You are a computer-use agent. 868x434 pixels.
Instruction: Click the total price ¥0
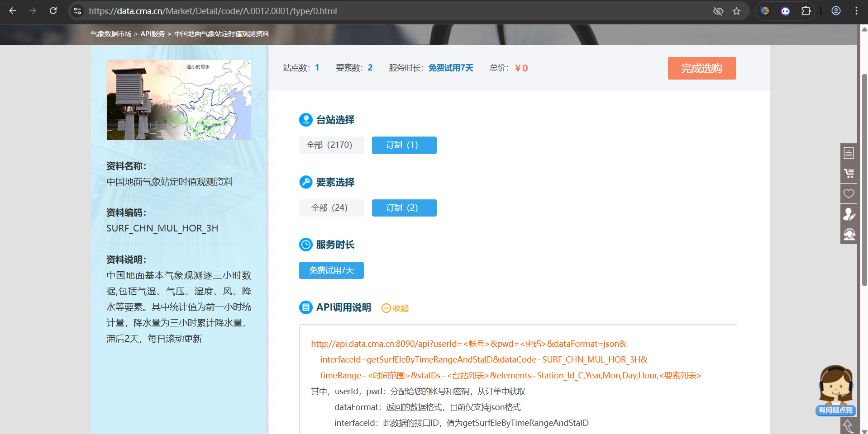coord(521,68)
